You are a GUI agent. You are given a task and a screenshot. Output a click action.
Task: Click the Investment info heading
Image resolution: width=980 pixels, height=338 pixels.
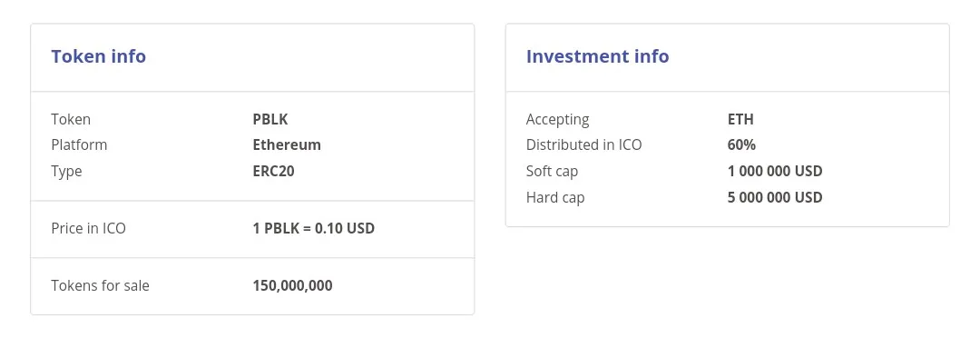pyautogui.click(x=597, y=56)
